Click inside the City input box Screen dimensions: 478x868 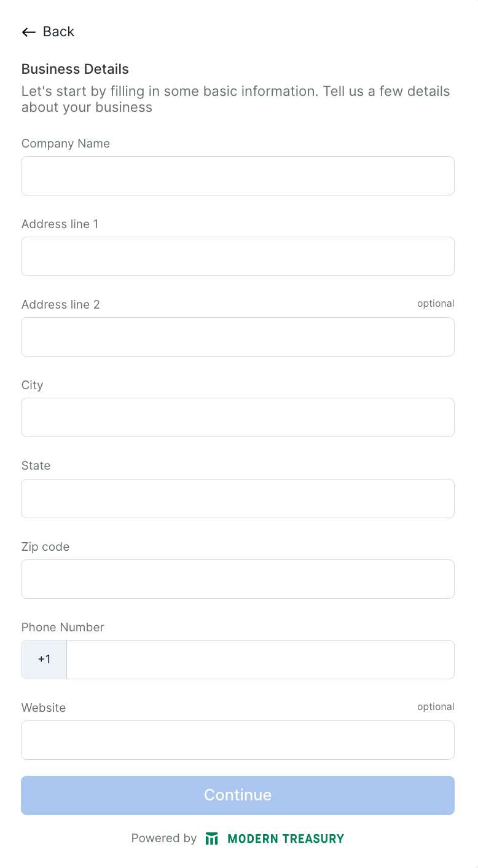tap(238, 417)
